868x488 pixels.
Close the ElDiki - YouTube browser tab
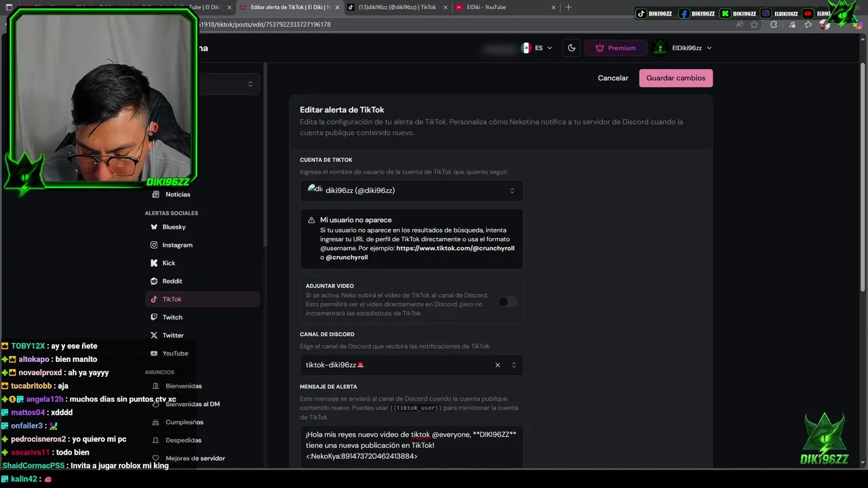click(x=553, y=7)
